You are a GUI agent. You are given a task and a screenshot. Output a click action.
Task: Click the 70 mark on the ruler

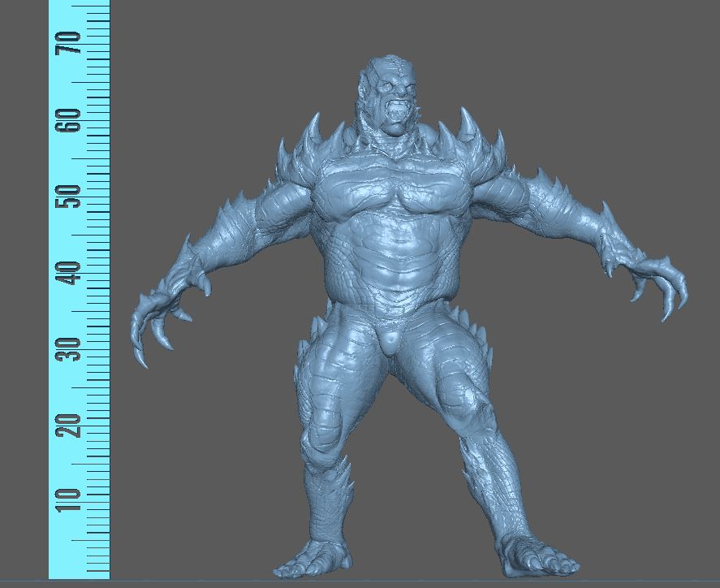pos(74,42)
